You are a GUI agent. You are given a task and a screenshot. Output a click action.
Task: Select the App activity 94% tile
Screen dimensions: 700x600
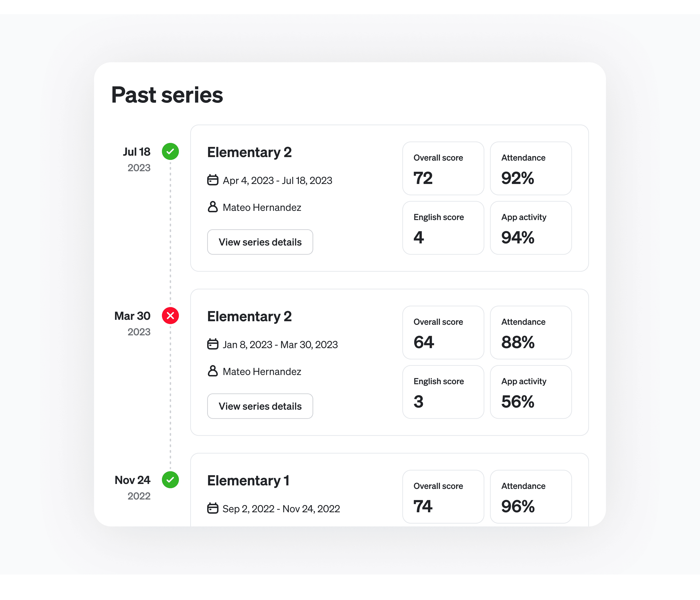coord(531,228)
